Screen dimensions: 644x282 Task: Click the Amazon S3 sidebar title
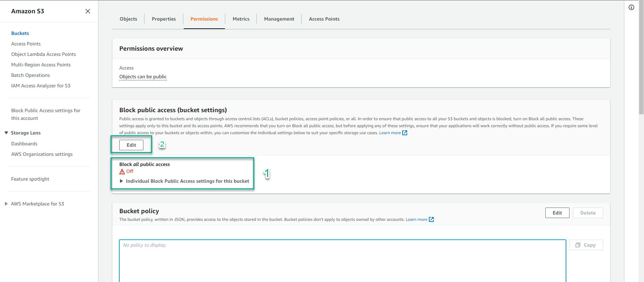[x=28, y=11]
